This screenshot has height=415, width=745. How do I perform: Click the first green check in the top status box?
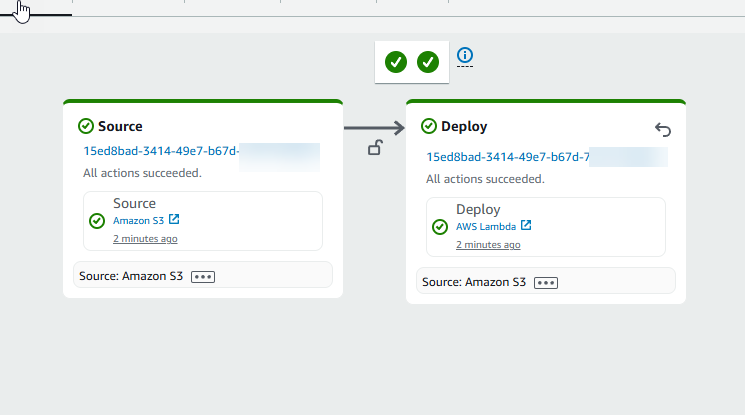pyautogui.click(x=396, y=62)
